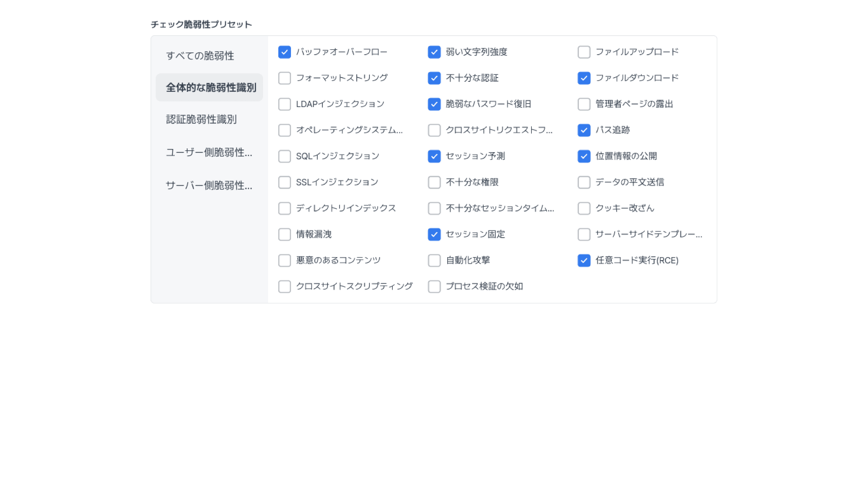Screen dimensions: 868x488
Task: Tick the 悪意のあるコンテンツ checkbox
Action: [284, 260]
